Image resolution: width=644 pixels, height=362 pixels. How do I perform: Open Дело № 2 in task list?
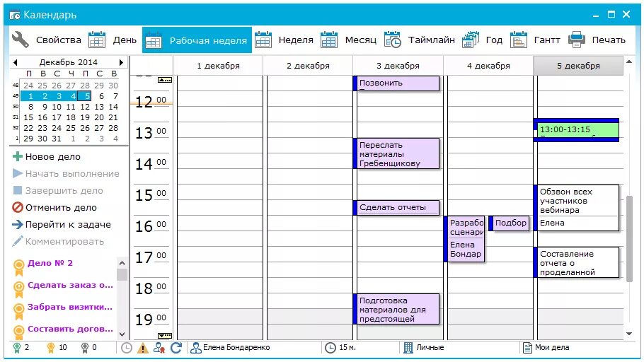click(50, 263)
